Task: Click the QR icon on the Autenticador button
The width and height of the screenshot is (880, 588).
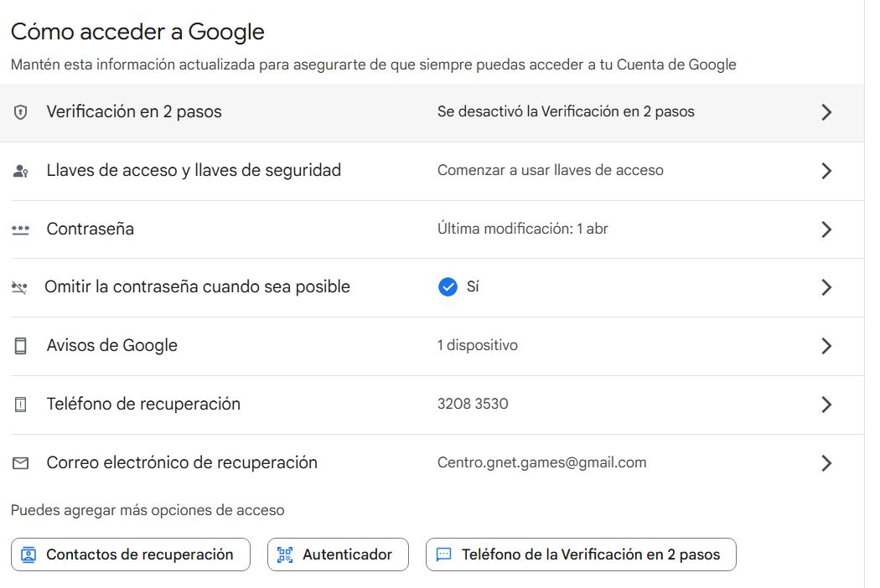Action: tap(285, 554)
